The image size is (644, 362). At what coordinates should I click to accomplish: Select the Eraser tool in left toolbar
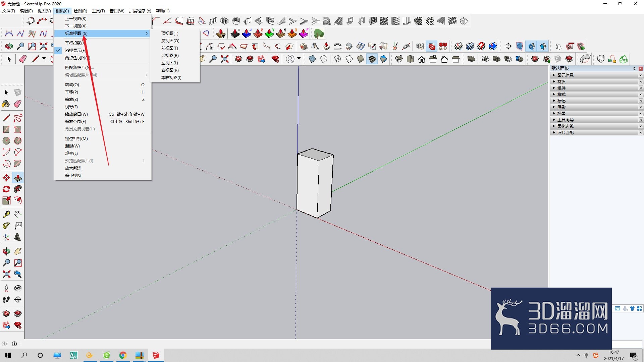(18, 104)
